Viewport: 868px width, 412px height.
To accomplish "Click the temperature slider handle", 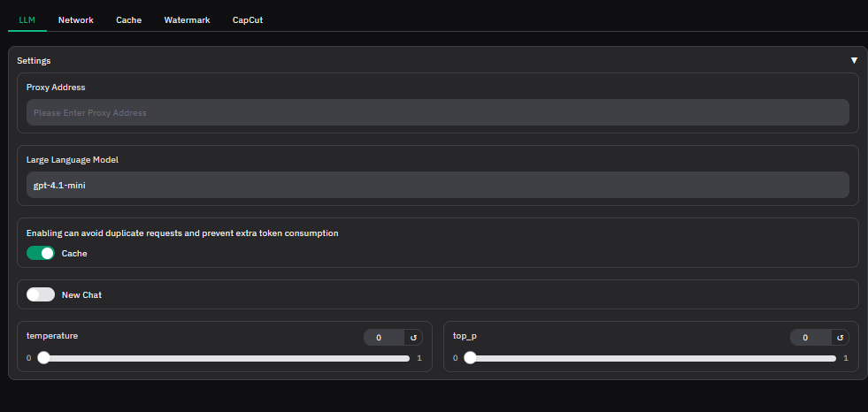I will tap(43, 358).
